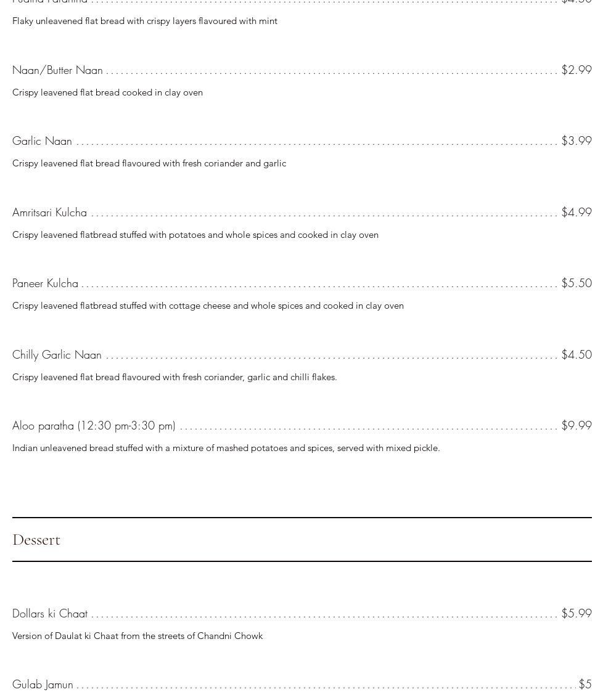Click the Dessert section heading
The height and width of the screenshot is (700, 595).
pyautogui.click(x=36, y=540)
